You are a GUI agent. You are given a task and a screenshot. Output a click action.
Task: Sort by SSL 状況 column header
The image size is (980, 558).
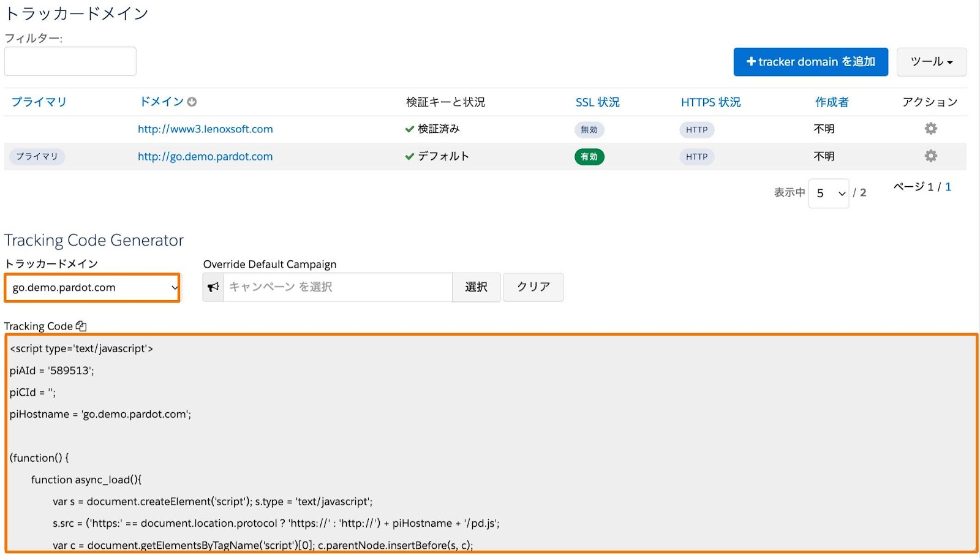[x=597, y=102]
